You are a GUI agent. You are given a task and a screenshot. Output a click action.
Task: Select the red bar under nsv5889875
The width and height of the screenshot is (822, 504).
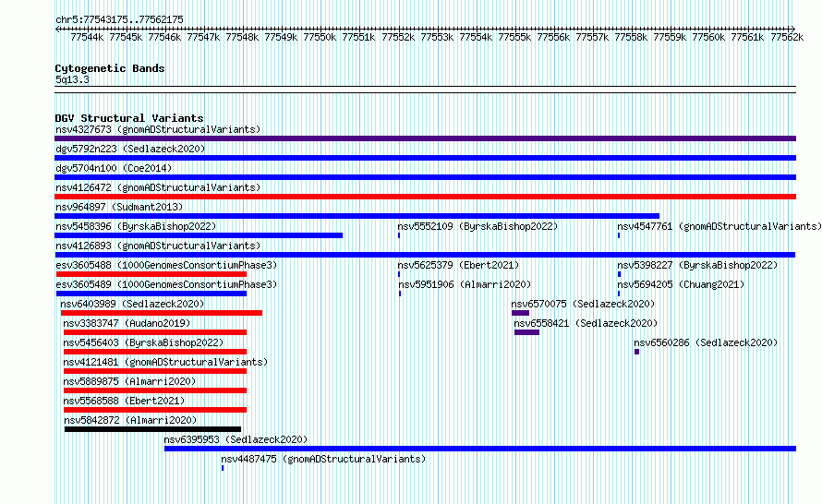pos(155,390)
